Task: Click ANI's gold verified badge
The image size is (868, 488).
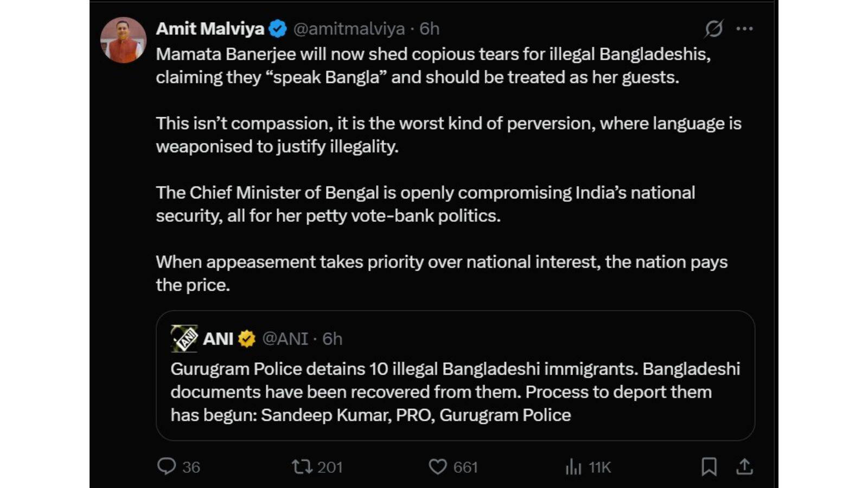Action: (x=247, y=339)
